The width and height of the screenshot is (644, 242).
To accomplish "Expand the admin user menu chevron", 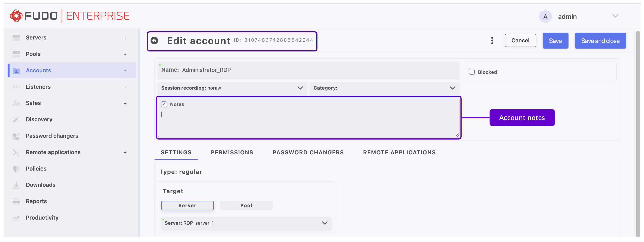I will pos(615,16).
